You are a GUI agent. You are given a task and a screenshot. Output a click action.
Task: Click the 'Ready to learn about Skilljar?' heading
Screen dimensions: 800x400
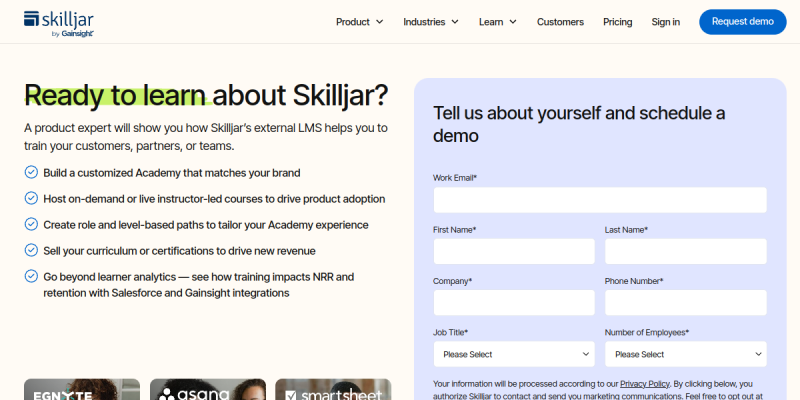206,95
